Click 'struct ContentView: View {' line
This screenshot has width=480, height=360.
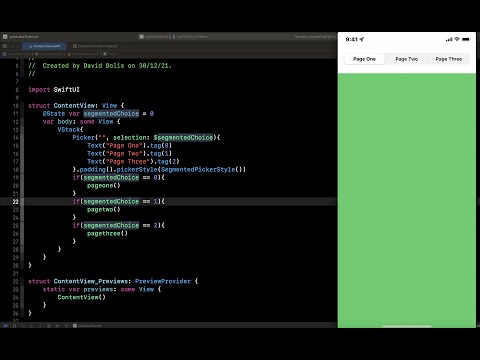coord(76,106)
